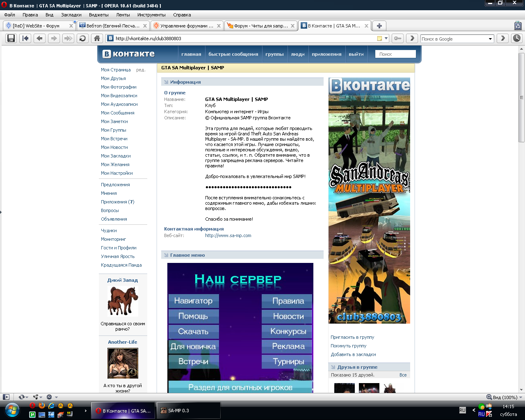Toggle the Opera panel button in status bar
Viewport: 525px width, 420px height.
pos(6,397)
